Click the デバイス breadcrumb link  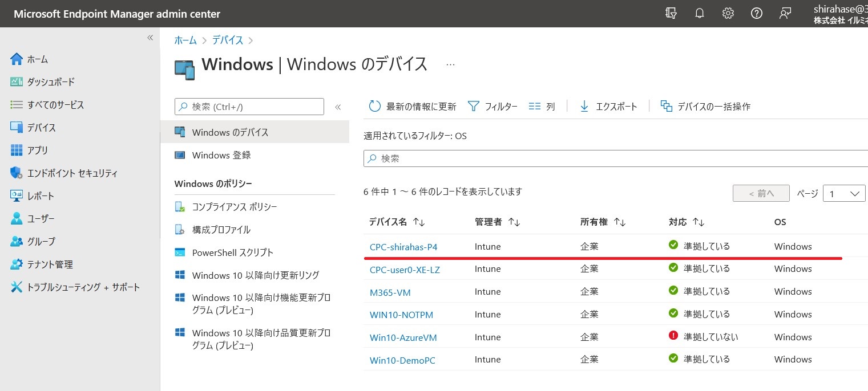(228, 40)
